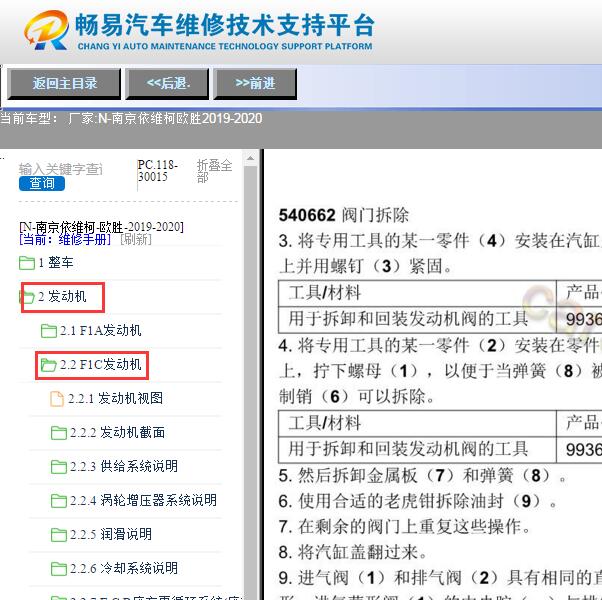The width and height of the screenshot is (602, 600).
Task: Click folder icon of 2.2.6 冷却系统说明
Action: click(59, 568)
